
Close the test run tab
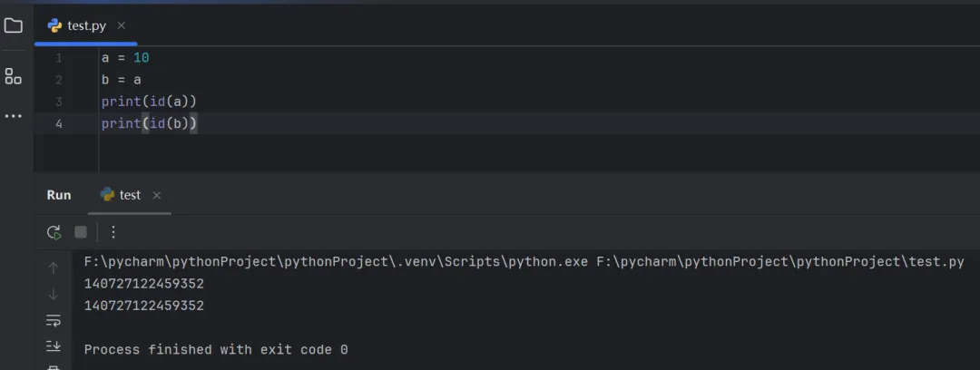[157, 195]
